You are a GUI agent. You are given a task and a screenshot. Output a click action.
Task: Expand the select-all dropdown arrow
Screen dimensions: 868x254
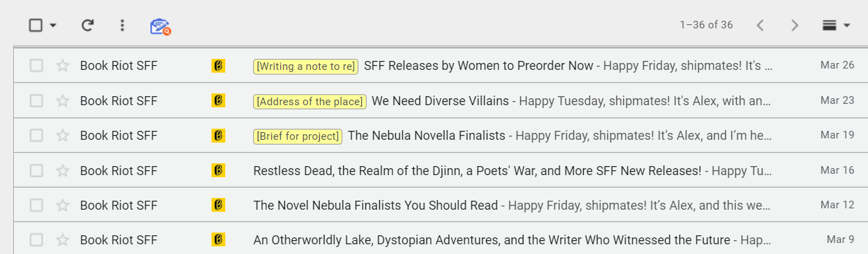point(53,26)
